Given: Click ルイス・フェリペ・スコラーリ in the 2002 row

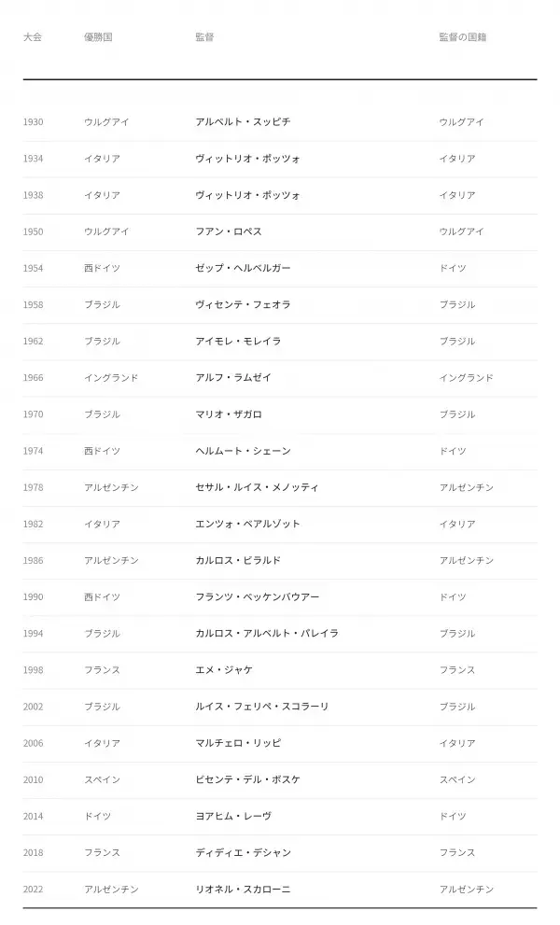Looking at the screenshot, I should click(x=262, y=708).
